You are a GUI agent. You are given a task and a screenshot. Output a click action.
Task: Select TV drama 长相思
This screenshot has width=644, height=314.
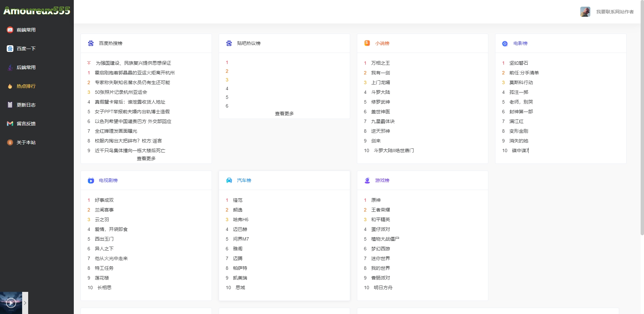pyautogui.click(x=105, y=288)
